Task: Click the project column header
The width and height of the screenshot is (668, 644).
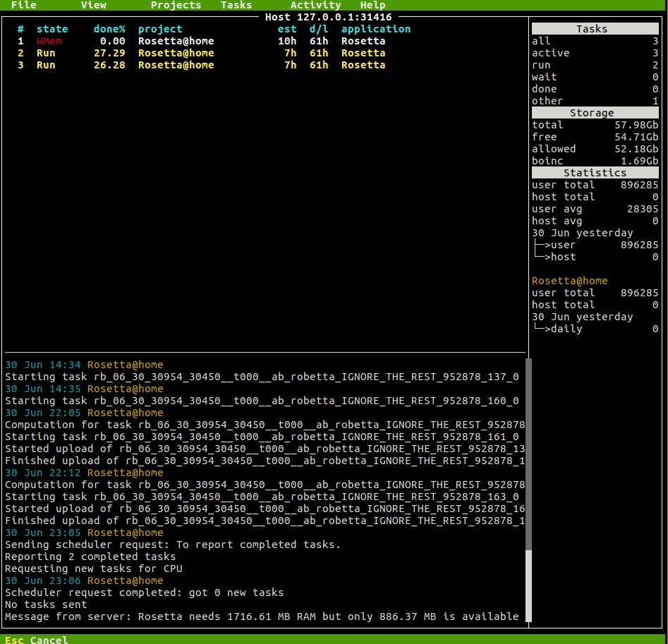Action: [x=160, y=29]
